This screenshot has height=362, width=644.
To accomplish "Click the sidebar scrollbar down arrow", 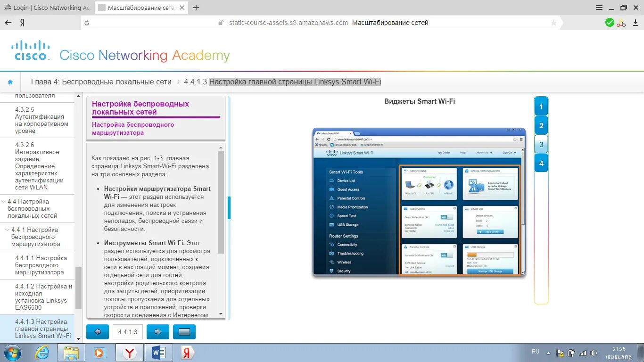I will click(x=79, y=340).
